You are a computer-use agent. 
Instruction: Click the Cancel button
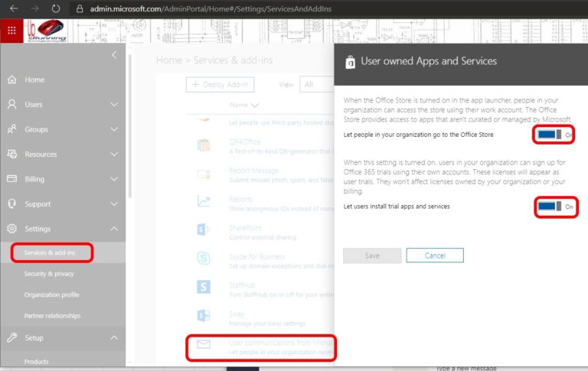tap(435, 255)
